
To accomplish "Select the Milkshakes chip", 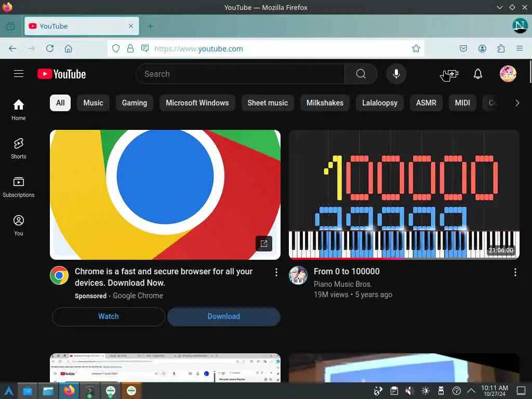I will 325,103.
